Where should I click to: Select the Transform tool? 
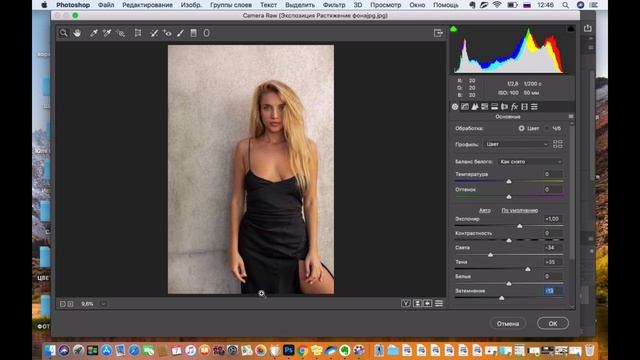coord(138,33)
